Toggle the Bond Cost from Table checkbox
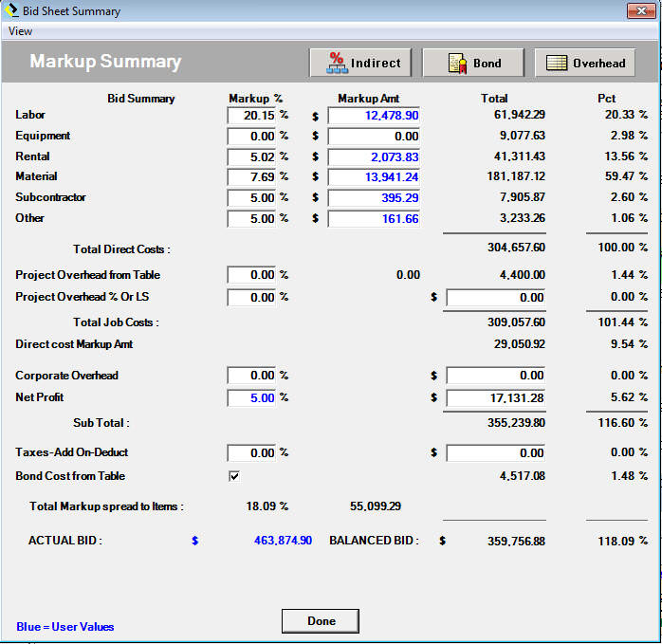The width and height of the screenshot is (662, 644). 234,476
